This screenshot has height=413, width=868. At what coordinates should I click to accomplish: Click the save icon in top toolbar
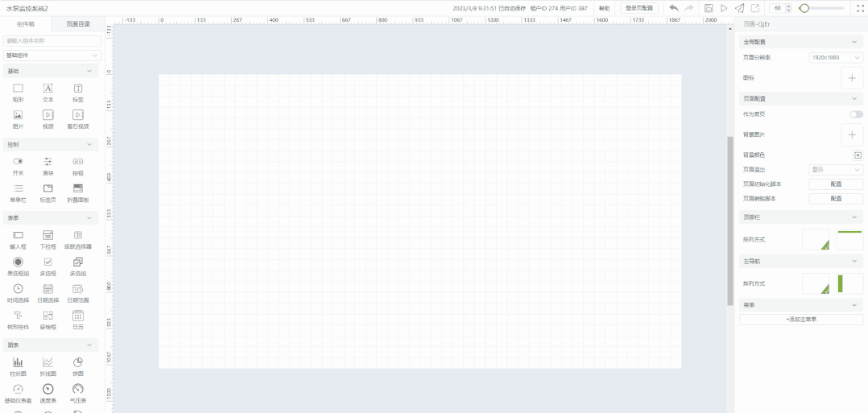click(709, 8)
